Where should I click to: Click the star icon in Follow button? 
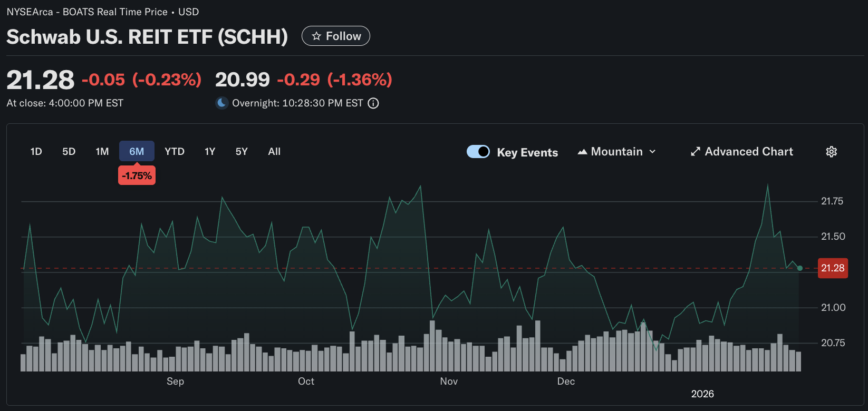tap(316, 36)
